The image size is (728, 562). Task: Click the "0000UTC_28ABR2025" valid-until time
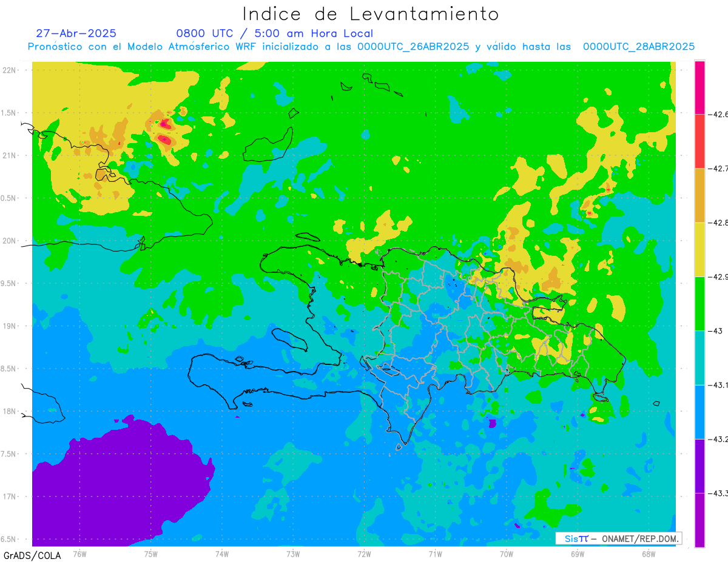[639, 47]
